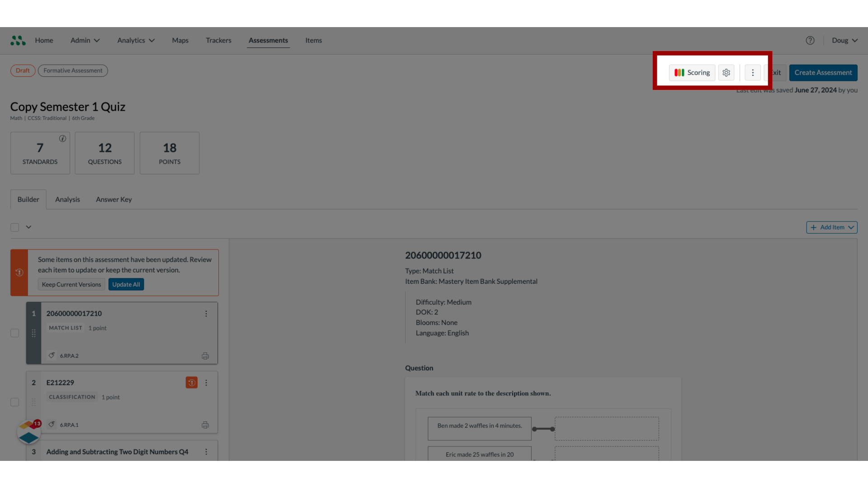
Task: Toggle the top-left select-all checkbox
Action: [x=15, y=226]
